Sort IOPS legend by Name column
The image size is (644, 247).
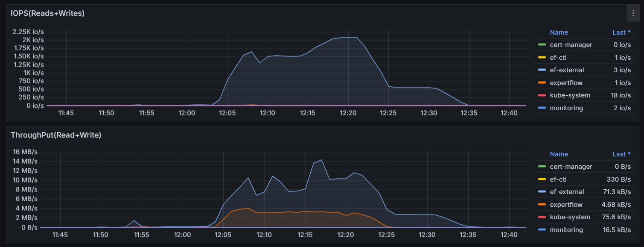tap(559, 32)
